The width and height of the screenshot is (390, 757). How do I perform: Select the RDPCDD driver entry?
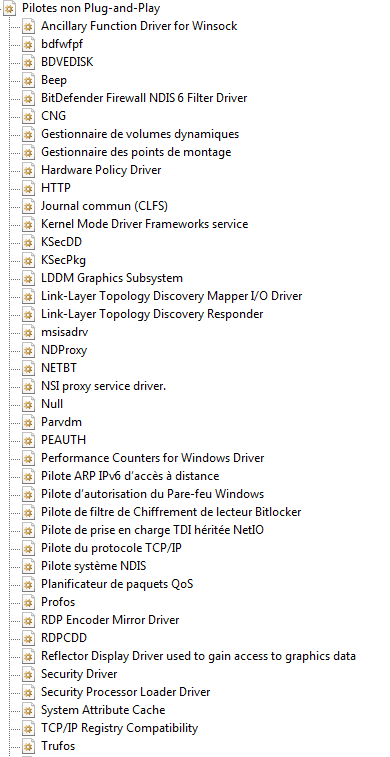(x=64, y=638)
